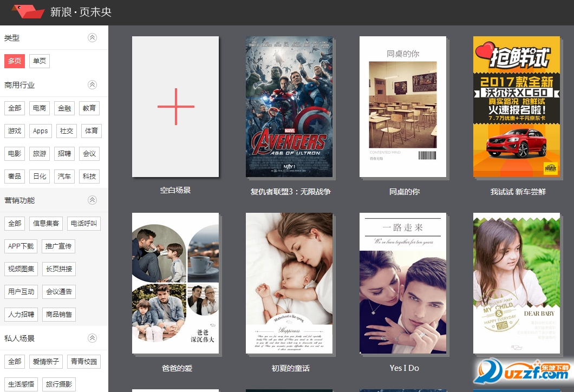Select the 单页 type filter

click(40, 61)
